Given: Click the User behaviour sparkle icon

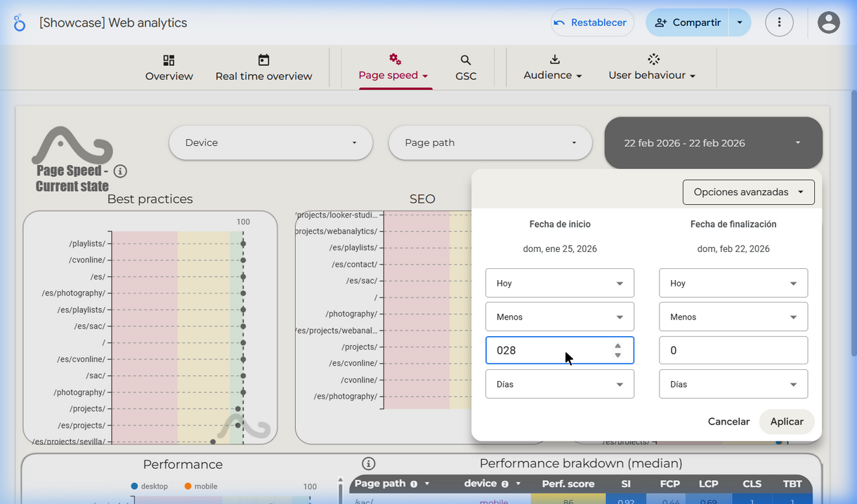Looking at the screenshot, I should click(x=653, y=59).
